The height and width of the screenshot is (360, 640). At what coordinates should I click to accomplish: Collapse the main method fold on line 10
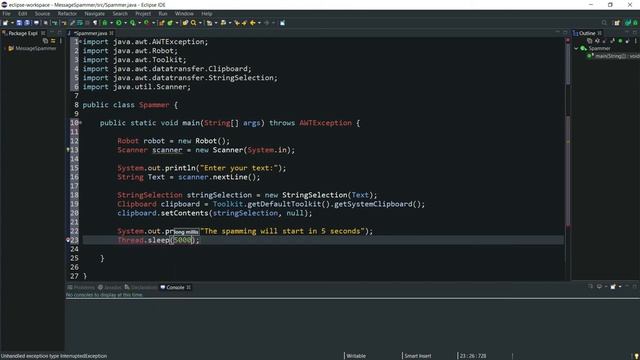80,122
